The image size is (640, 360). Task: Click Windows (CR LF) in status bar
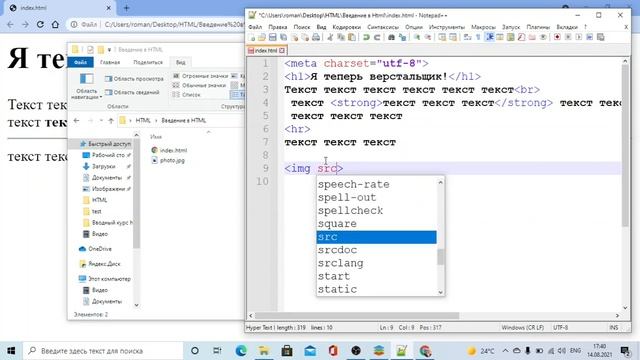[x=522, y=327]
